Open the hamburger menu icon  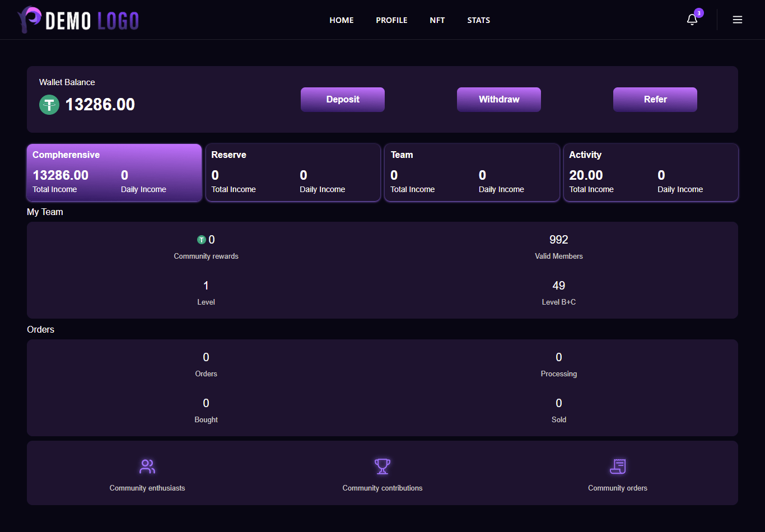point(738,20)
